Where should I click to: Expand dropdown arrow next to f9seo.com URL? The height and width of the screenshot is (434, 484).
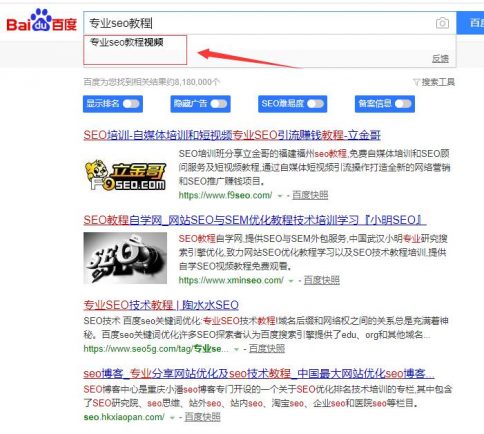[x=280, y=196]
